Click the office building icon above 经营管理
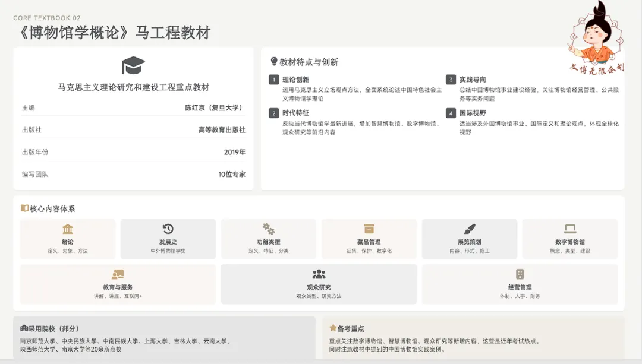 coord(520,274)
